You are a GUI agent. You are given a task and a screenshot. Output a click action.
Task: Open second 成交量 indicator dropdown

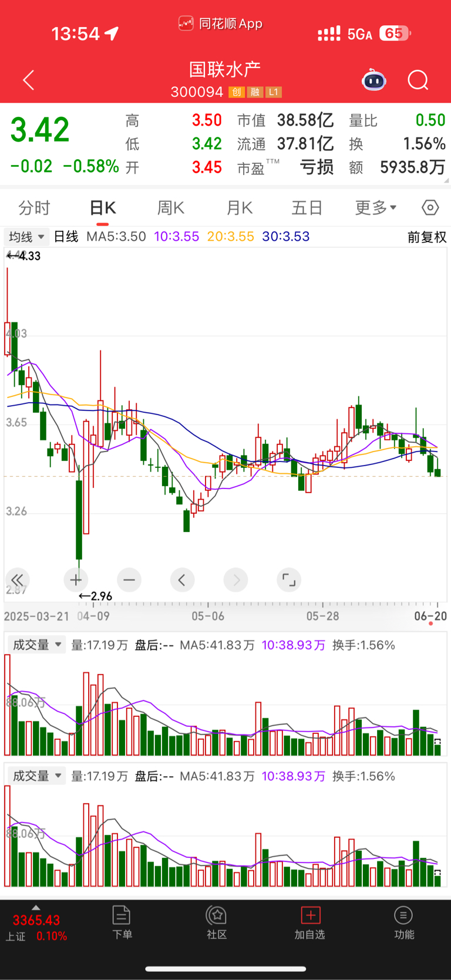36,776
